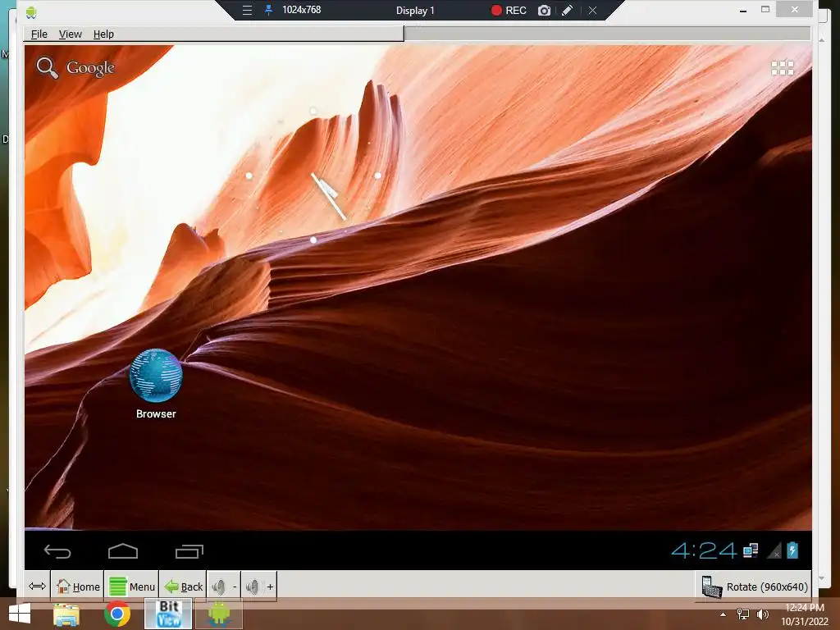This screenshot has width=840, height=630.
Task: Open the analog clock widget
Action: (x=313, y=176)
